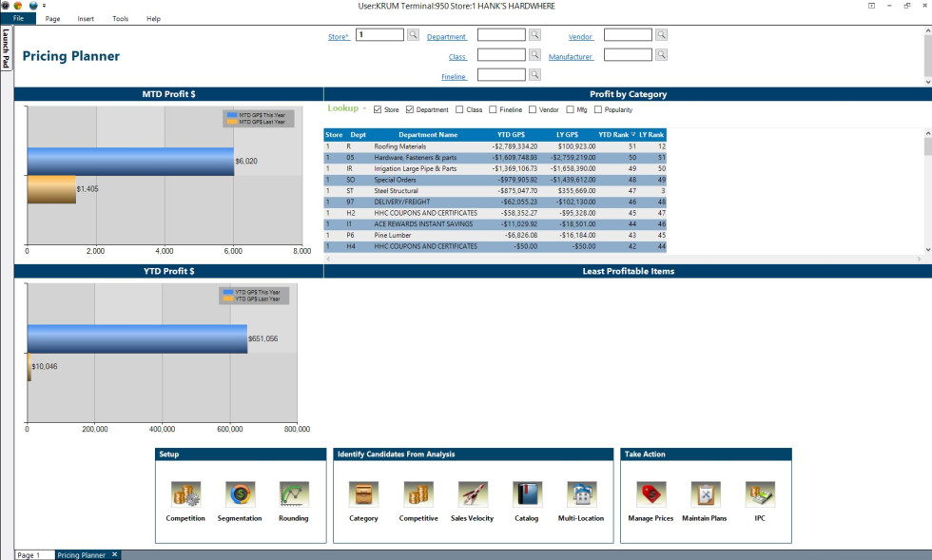Open the Rounding setup icon
The height and width of the screenshot is (560, 932).
click(294, 494)
